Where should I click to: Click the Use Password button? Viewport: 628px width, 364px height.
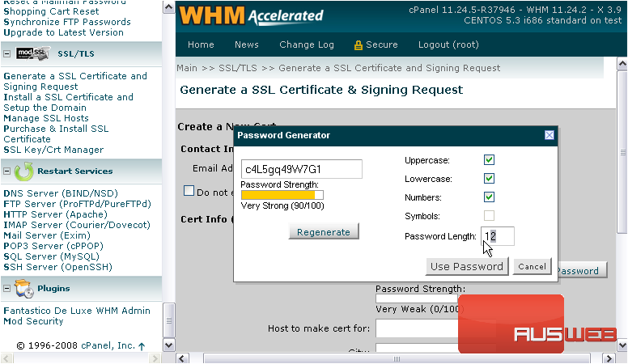coord(467,266)
